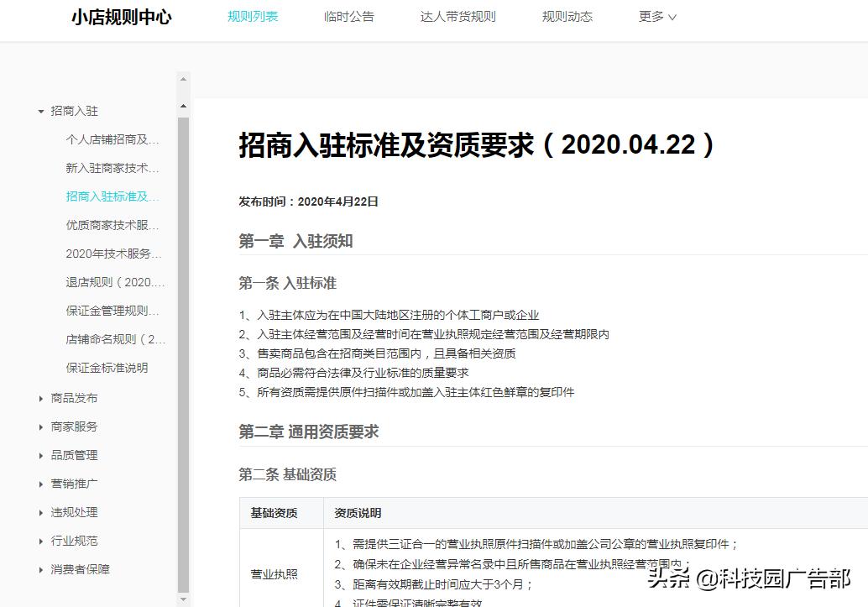
Task: Select the 个人店铺招商及 rule entry
Action: [x=113, y=139]
